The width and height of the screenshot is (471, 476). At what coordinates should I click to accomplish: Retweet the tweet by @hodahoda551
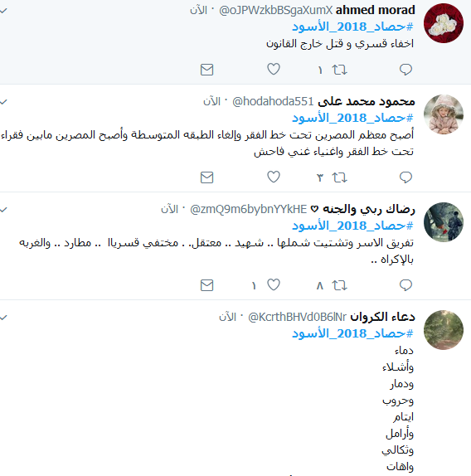tap(339, 177)
